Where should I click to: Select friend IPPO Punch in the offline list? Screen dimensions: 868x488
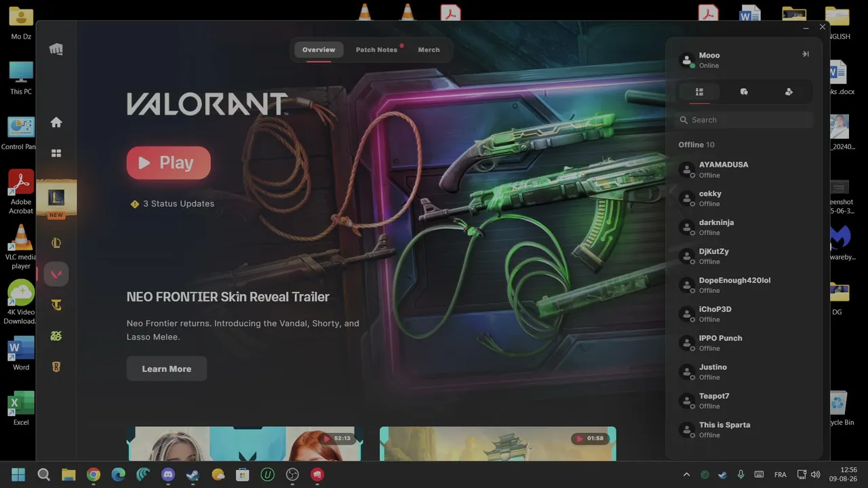pos(744,343)
